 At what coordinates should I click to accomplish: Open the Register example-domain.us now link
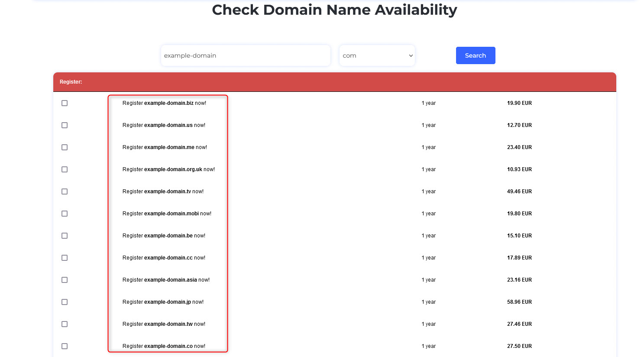point(164,125)
